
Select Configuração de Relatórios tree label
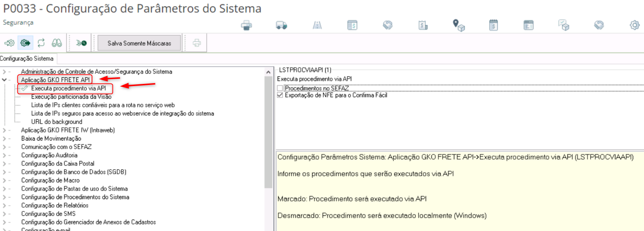[x=54, y=205]
